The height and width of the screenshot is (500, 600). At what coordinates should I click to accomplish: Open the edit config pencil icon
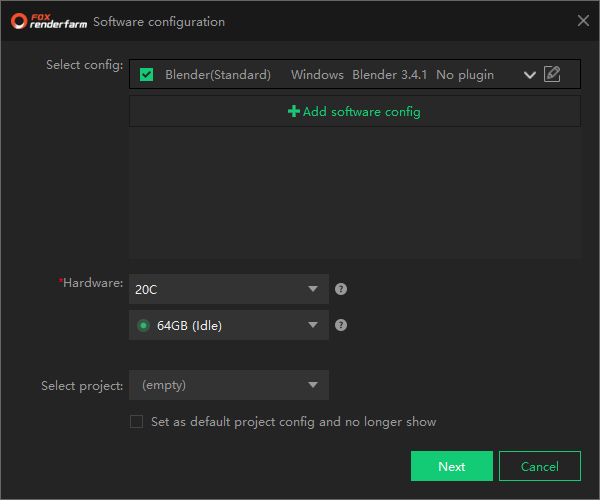tap(552, 74)
